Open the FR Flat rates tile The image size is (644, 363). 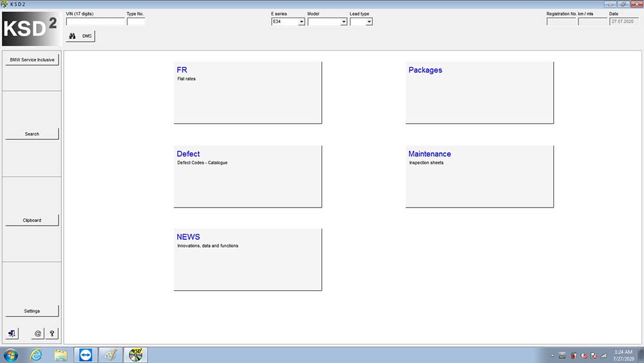coord(248,92)
